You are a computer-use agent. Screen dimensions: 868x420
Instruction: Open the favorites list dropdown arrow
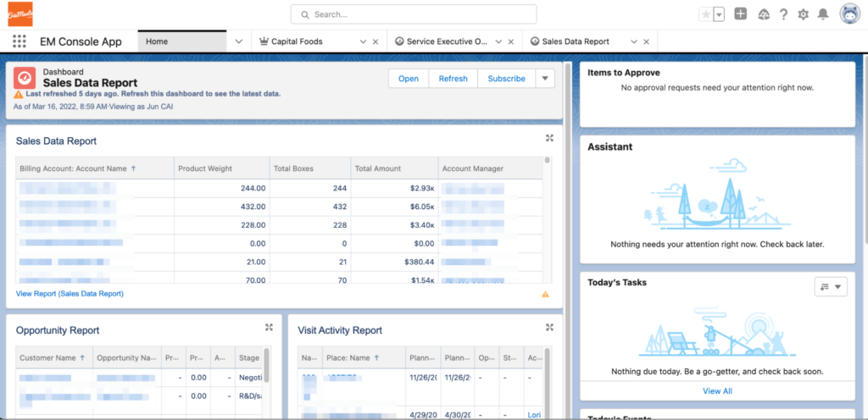(x=719, y=15)
